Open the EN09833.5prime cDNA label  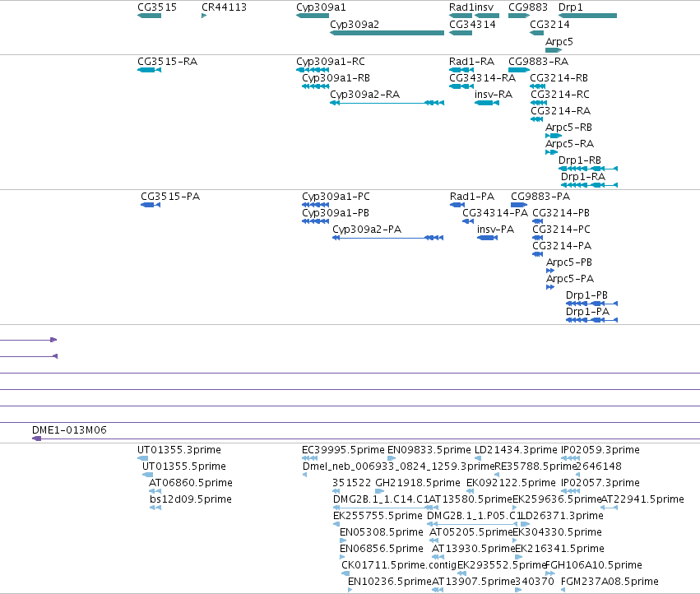pos(429,450)
